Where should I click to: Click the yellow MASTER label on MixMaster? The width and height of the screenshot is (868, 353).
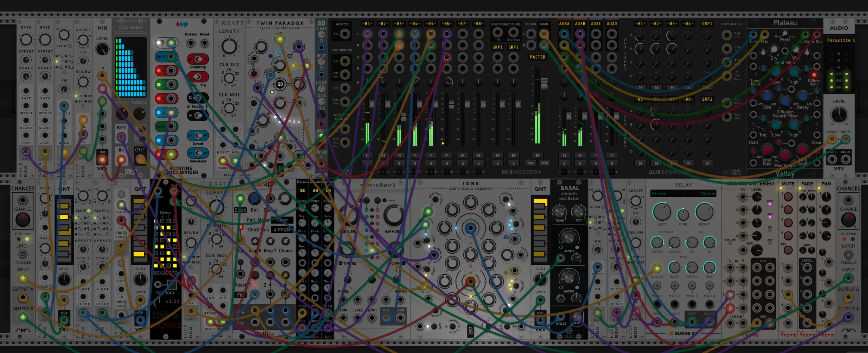pos(537,57)
